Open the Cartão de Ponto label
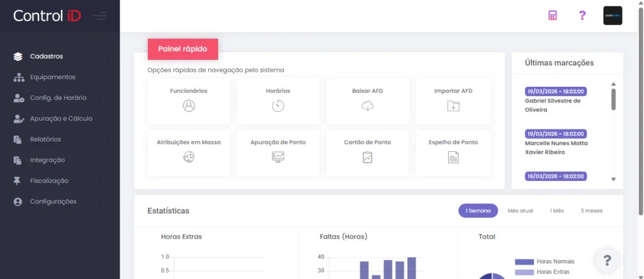 pos(367,143)
